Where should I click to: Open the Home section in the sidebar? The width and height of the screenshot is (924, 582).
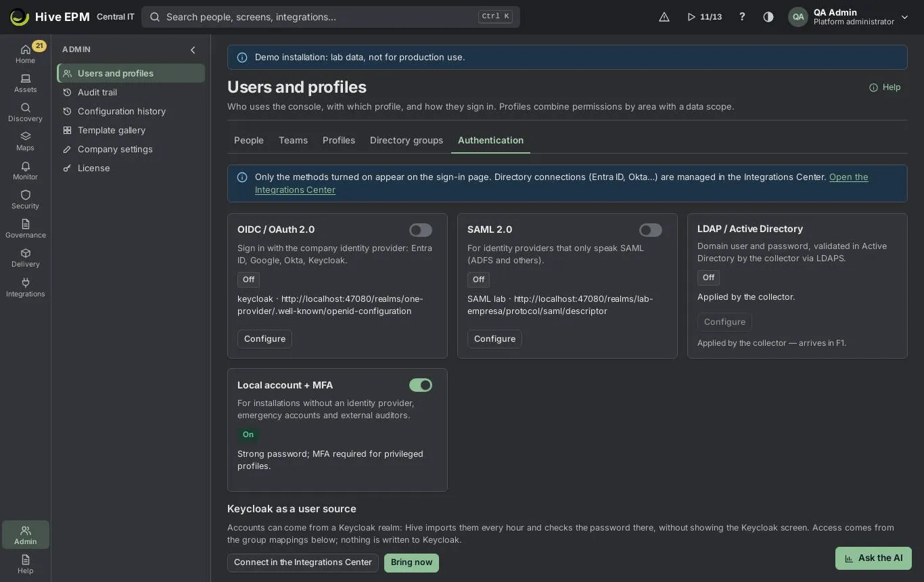point(25,53)
